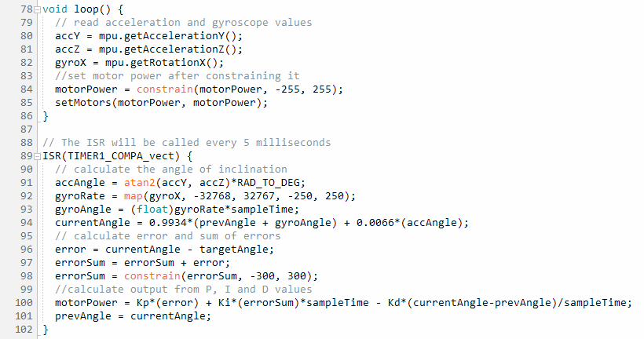Click the targetAngle variable on line 96
This screenshot has height=339, width=644.
[236, 249]
